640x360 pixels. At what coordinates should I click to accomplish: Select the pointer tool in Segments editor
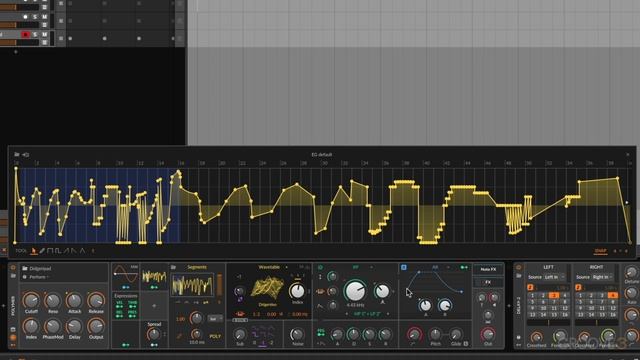pos(34,251)
